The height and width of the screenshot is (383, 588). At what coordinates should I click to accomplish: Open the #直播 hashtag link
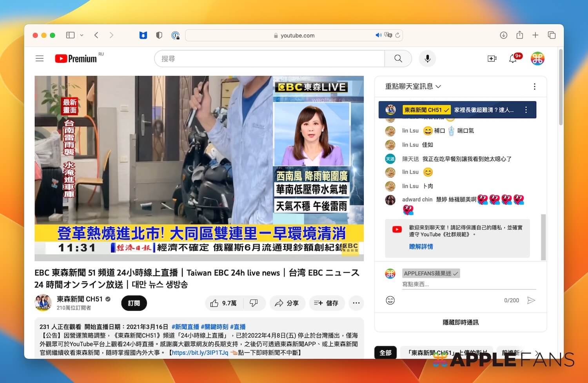click(x=238, y=326)
